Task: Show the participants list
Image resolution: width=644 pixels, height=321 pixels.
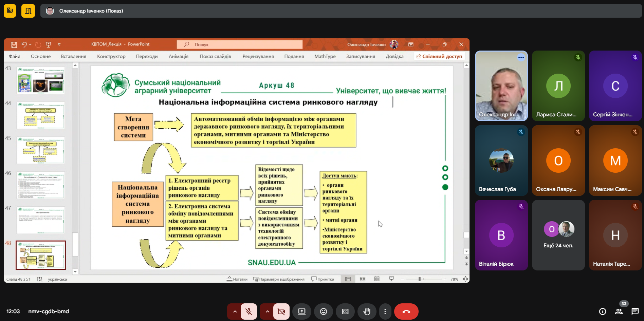Action: 619,311
